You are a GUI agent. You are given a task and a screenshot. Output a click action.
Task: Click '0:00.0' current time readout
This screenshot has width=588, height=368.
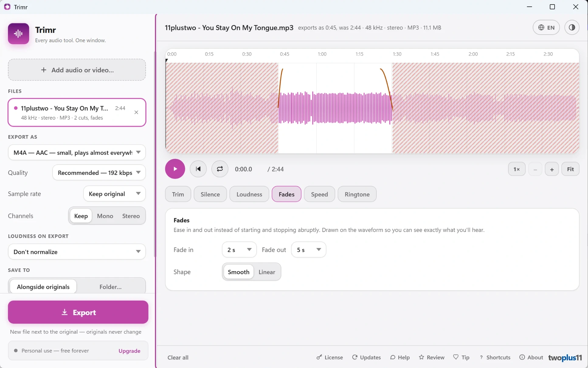244,169
